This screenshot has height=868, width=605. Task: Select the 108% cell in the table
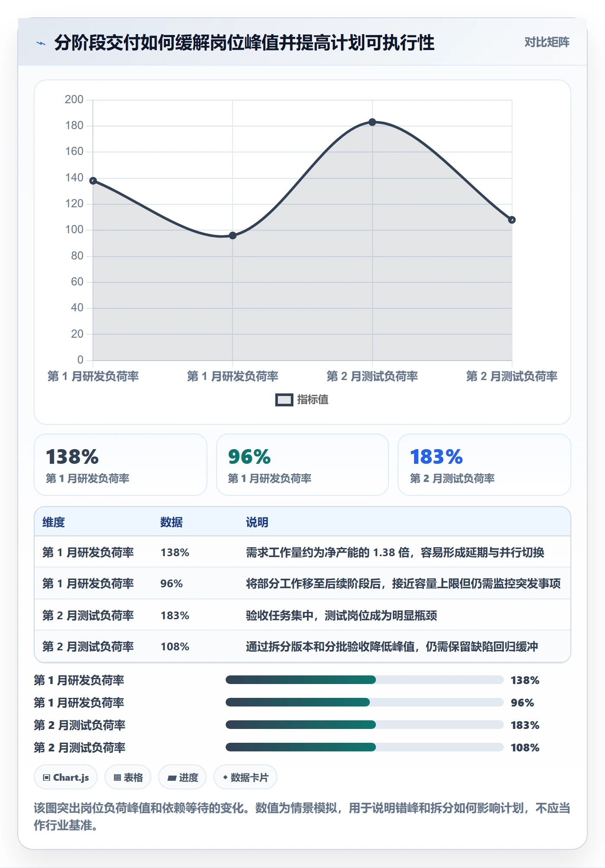pyautogui.click(x=175, y=646)
